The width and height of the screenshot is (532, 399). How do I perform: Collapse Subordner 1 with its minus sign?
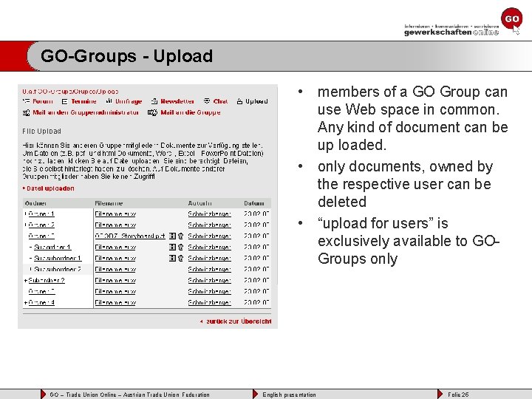31,247
